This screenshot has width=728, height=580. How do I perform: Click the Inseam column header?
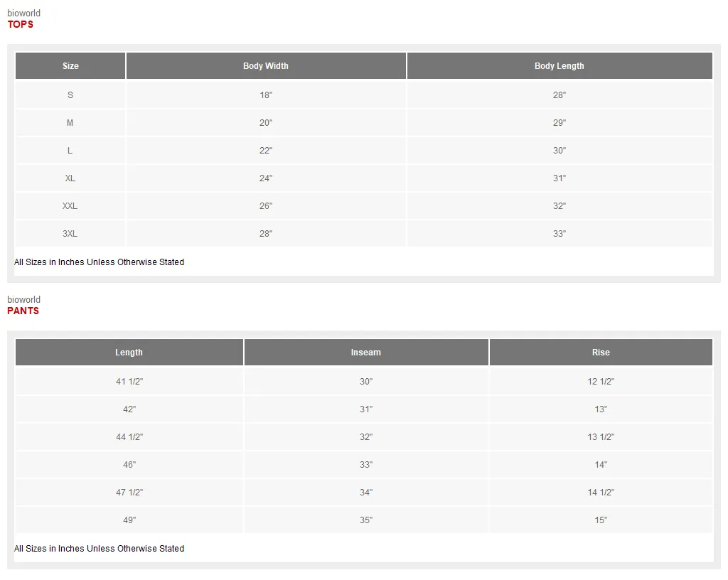coord(366,352)
